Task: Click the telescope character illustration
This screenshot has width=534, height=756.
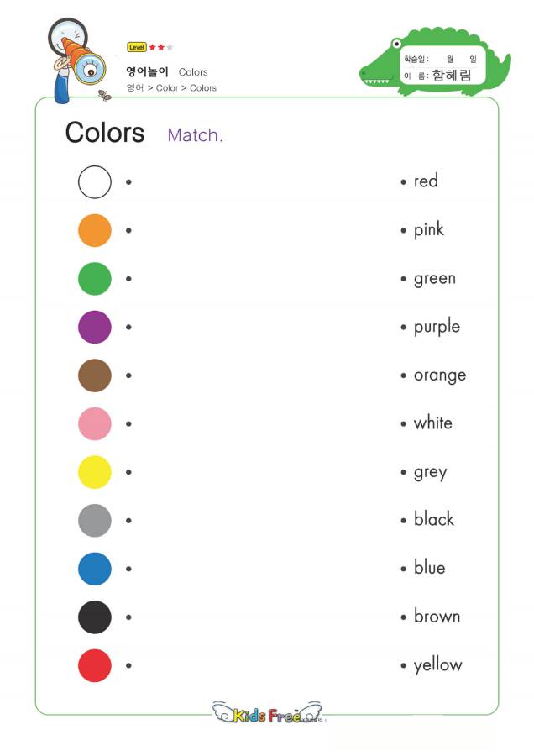Action: (x=77, y=60)
